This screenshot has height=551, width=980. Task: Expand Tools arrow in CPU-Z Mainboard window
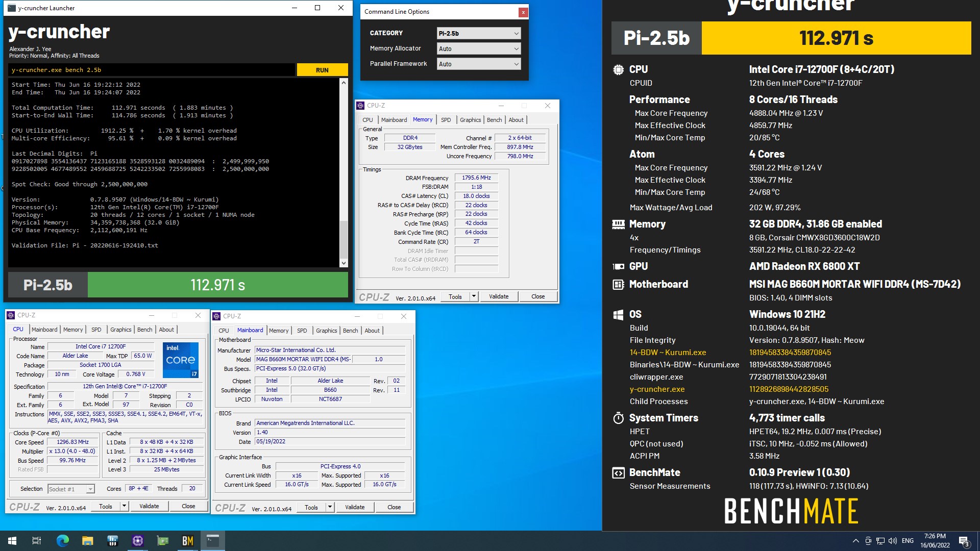330,507
